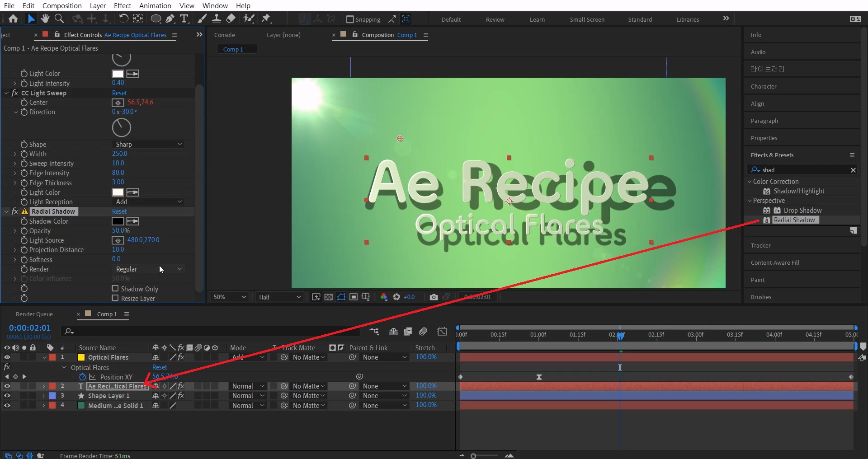Viewport: 868px width, 459px height.
Task: Click the snapshot camera icon
Action: click(x=434, y=297)
